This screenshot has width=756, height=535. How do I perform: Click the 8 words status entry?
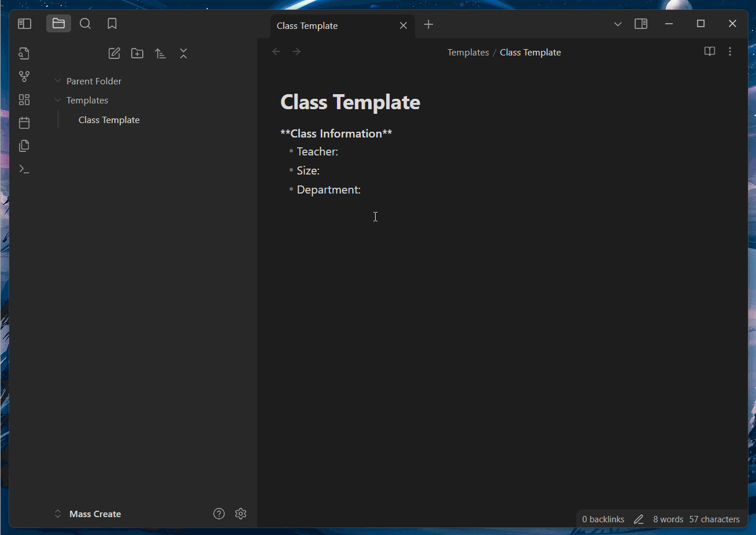(668, 519)
